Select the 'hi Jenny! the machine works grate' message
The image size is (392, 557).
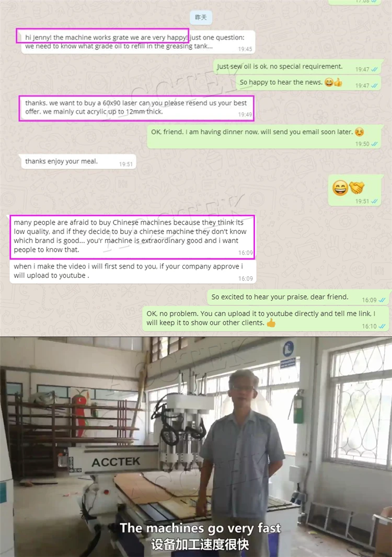[x=138, y=42]
